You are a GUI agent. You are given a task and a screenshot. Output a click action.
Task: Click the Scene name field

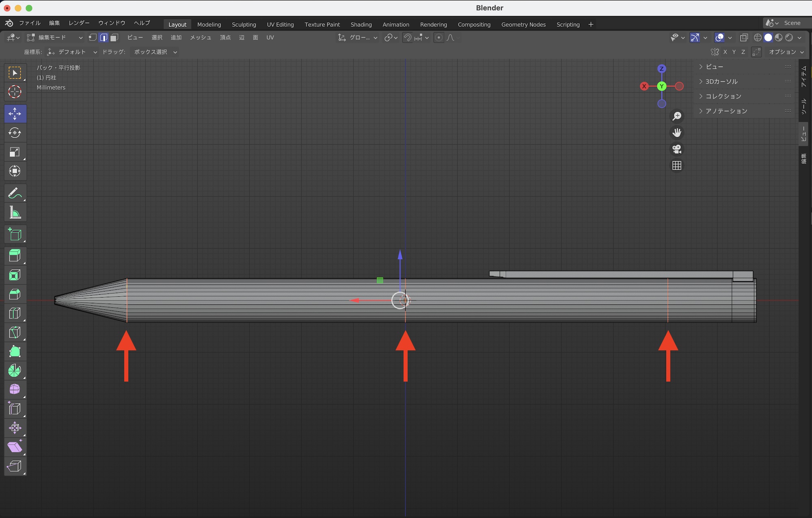(x=792, y=23)
